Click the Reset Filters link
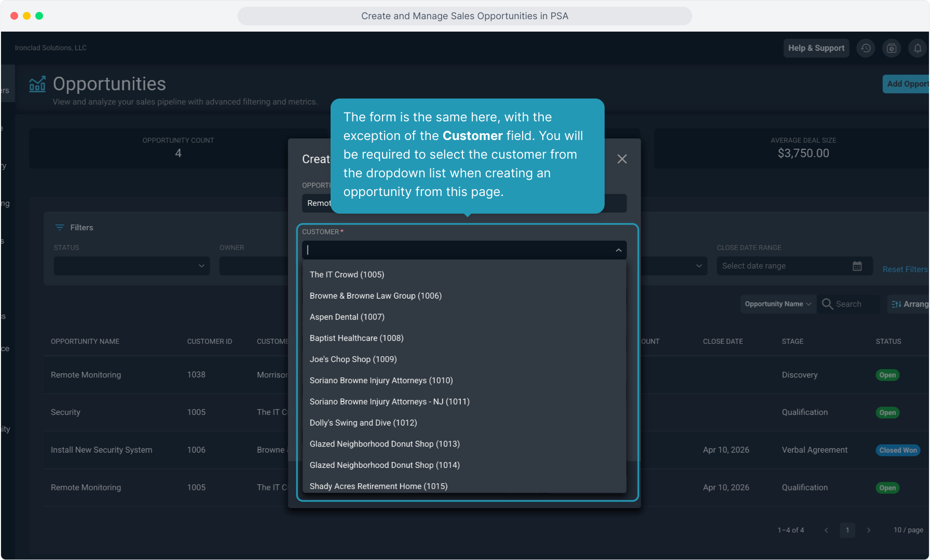Screen dimensions: 930x560 (905, 269)
